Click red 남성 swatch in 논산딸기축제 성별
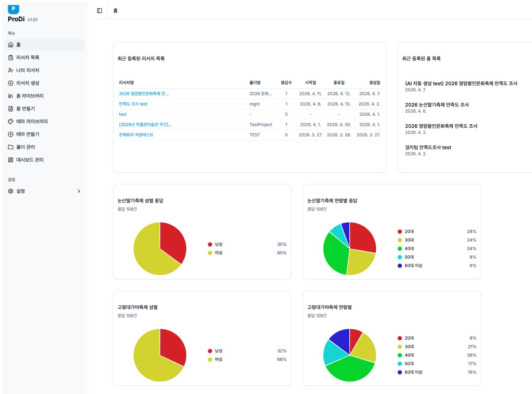The image size is (532, 394). [x=210, y=244]
